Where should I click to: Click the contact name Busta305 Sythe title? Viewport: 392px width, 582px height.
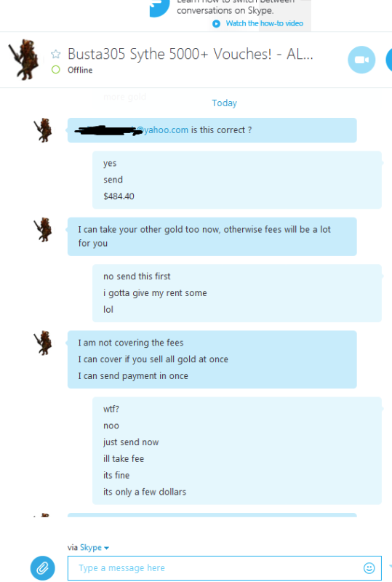tap(191, 54)
